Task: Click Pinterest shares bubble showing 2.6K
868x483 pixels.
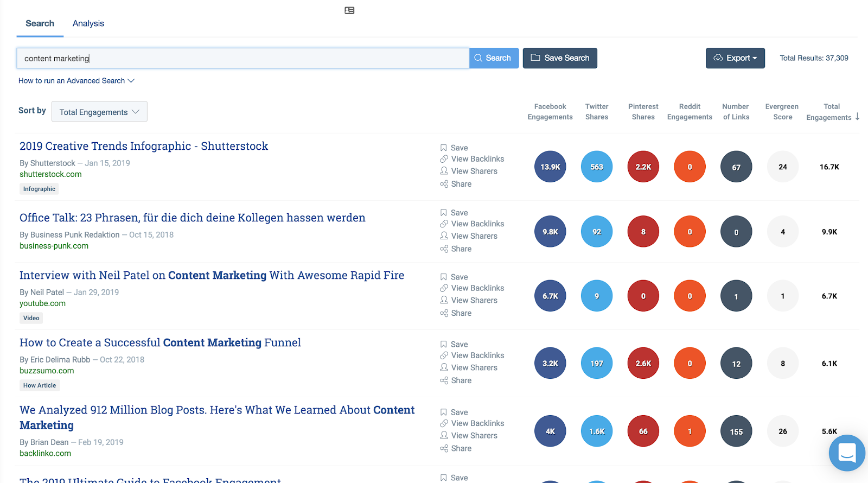Action: [643, 364]
